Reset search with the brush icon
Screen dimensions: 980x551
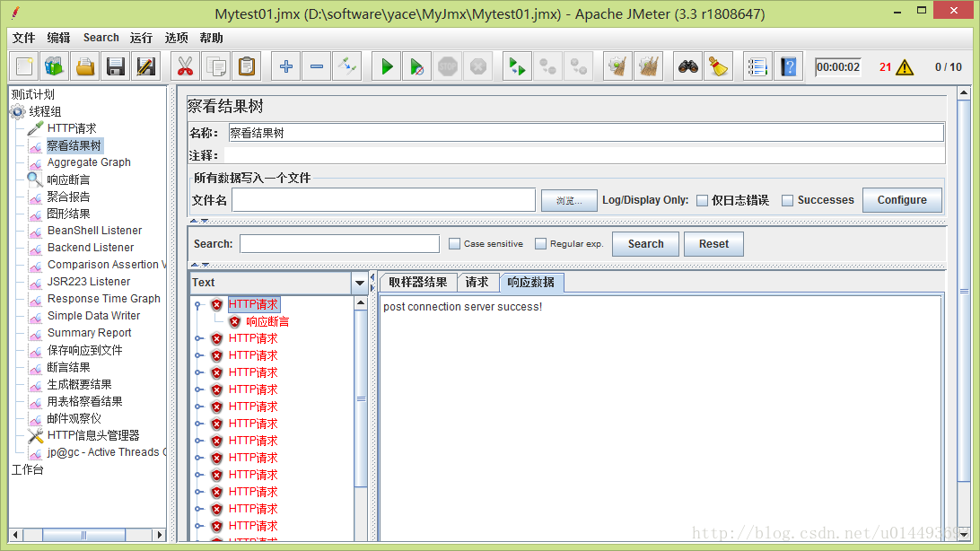click(x=718, y=66)
